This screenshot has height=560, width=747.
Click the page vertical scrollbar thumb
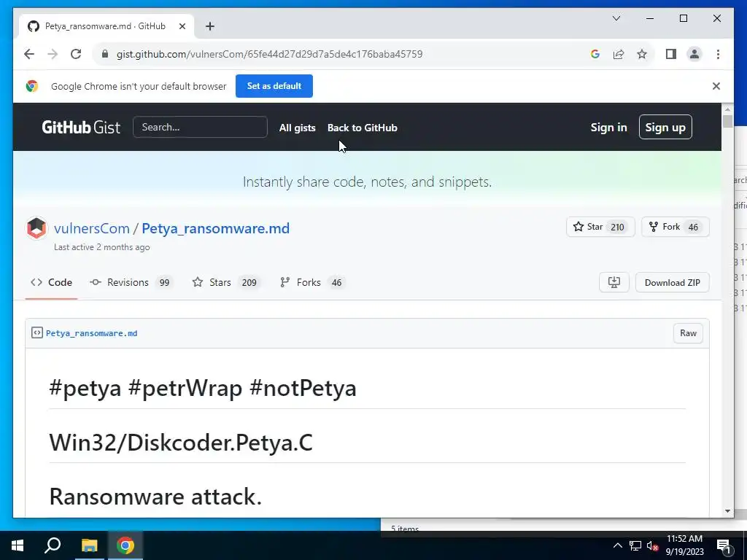click(x=727, y=122)
